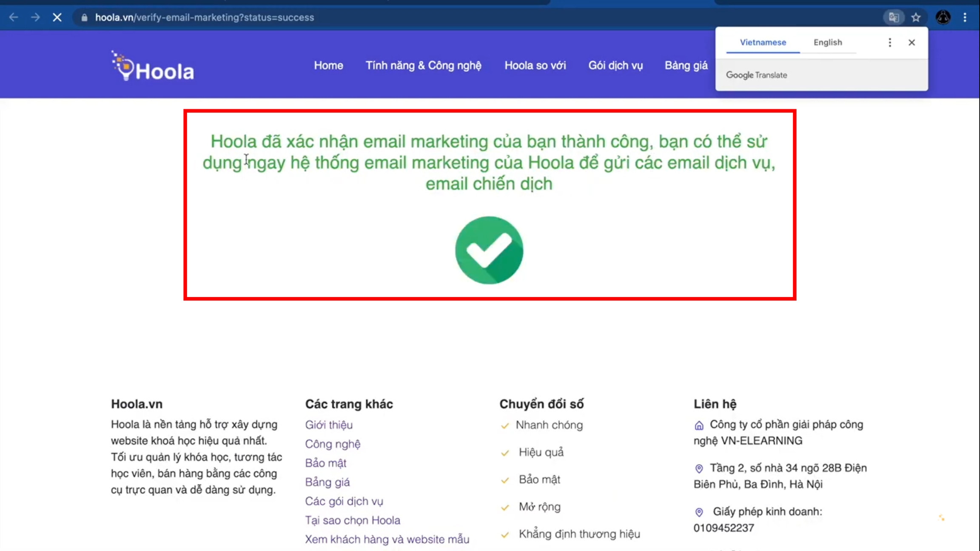Switch translation to English tab
Screen dimensions: 980x551
pyautogui.click(x=827, y=43)
